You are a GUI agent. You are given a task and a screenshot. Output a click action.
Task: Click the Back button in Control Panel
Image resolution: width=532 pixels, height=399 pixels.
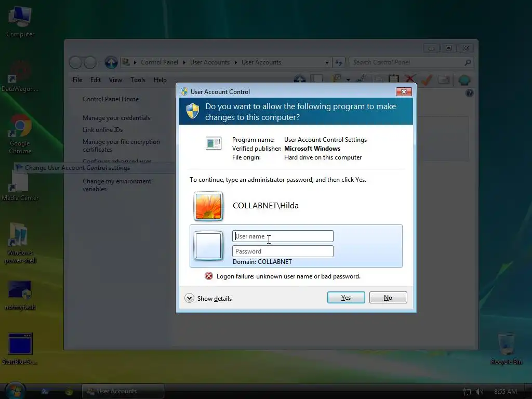click(x=75, y=62)
